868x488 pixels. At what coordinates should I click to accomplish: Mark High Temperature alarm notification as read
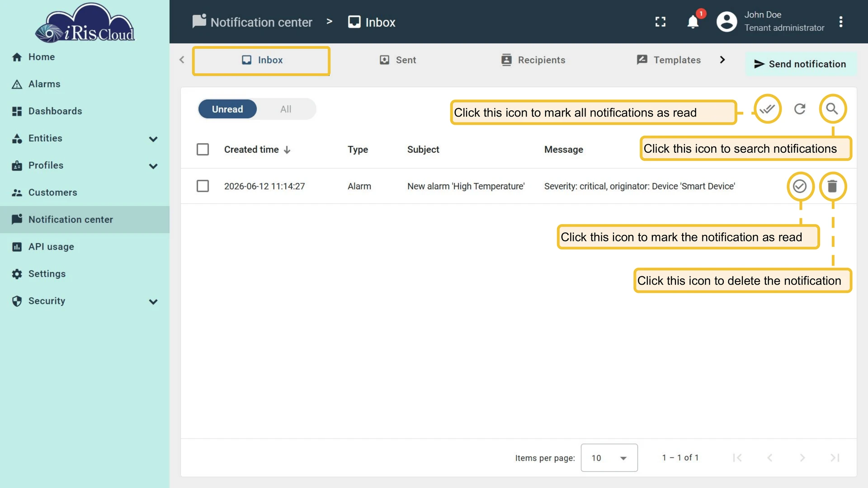[x=800, y=186]
